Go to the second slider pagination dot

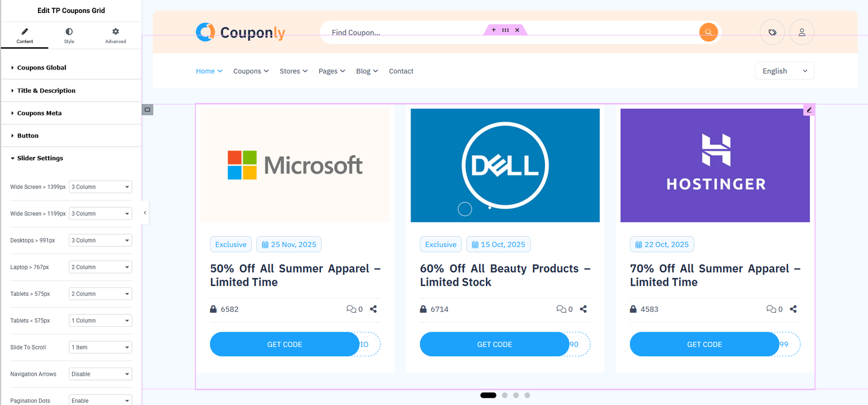click(x=505, y=395)
